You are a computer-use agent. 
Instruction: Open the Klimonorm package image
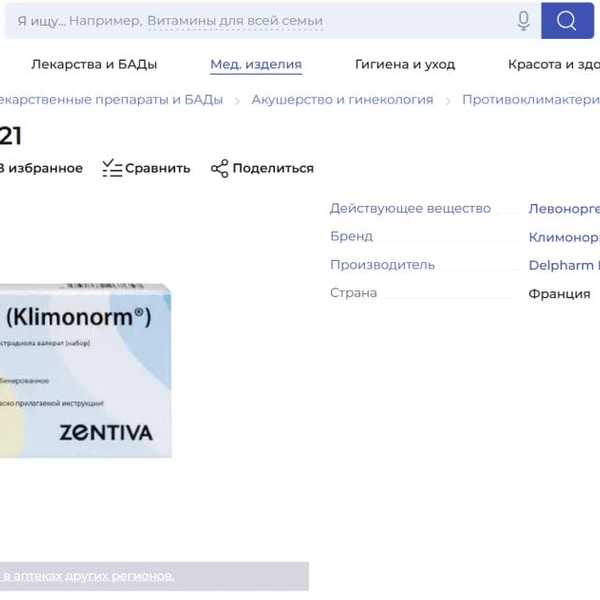tap(85, 370)
